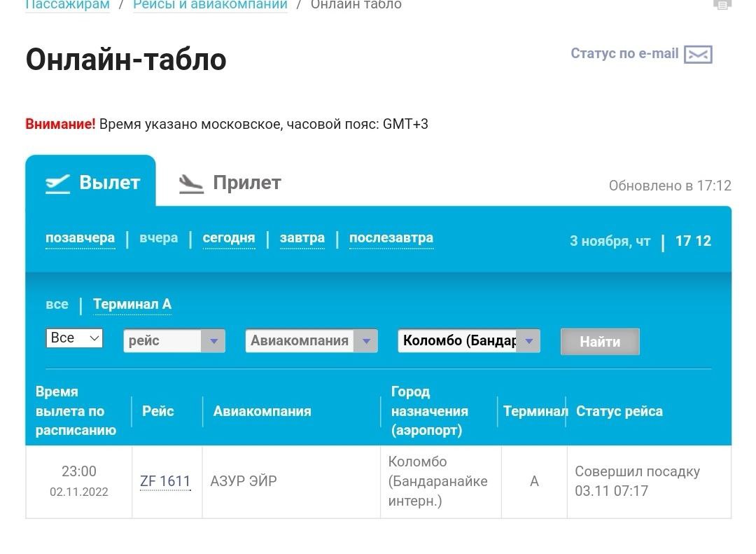Open the Авиакомпания dropdown
Image resolution: width=756 pixels, height=554 pixels.
[x=311, y=341]
